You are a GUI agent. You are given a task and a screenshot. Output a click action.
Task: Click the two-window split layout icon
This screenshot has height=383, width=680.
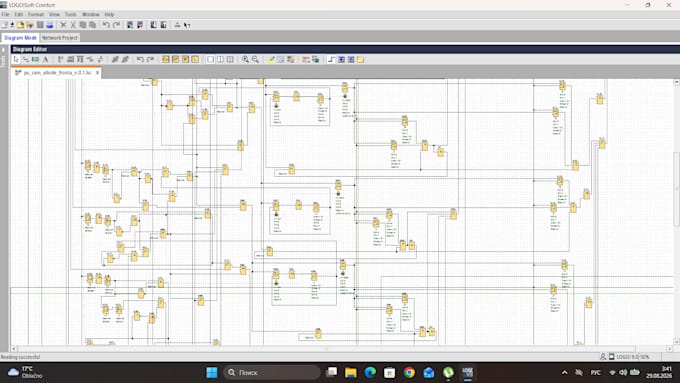pos(220,59)
